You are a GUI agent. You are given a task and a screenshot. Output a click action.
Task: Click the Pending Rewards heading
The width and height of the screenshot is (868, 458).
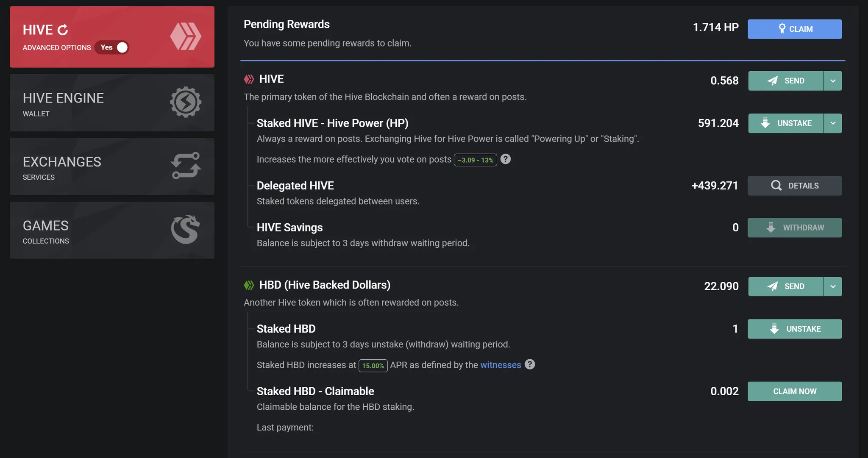(287, 24)
